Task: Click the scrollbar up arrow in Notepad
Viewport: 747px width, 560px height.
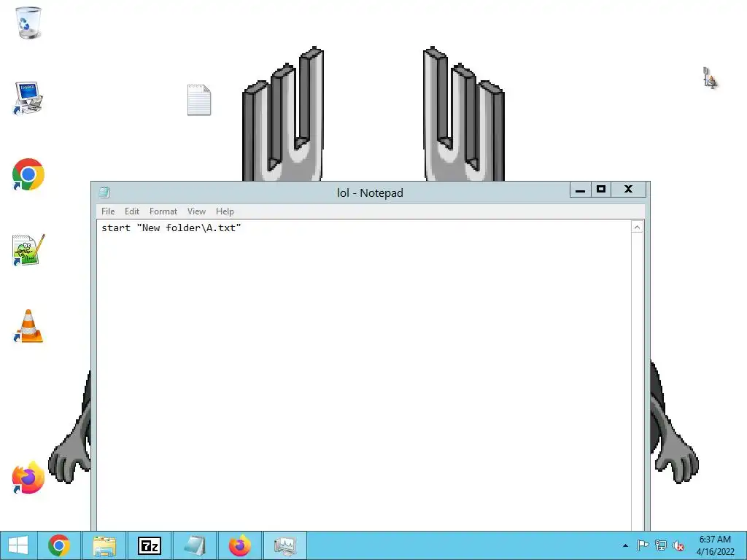Action: [x=637, y=227]
